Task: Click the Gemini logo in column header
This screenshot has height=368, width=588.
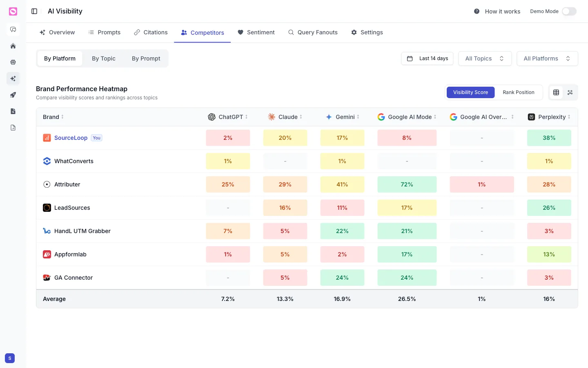Action: [329, 117]
